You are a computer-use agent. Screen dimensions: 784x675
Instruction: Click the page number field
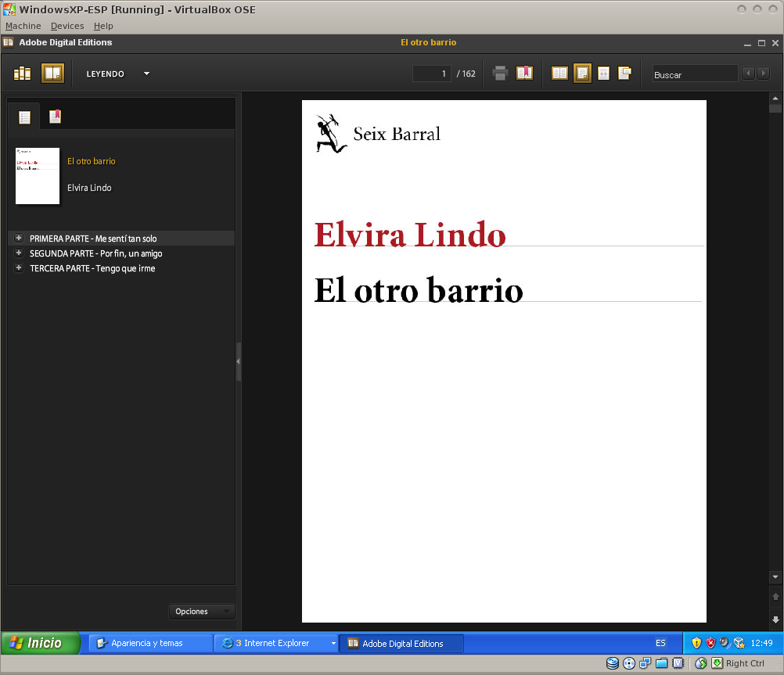432,74
